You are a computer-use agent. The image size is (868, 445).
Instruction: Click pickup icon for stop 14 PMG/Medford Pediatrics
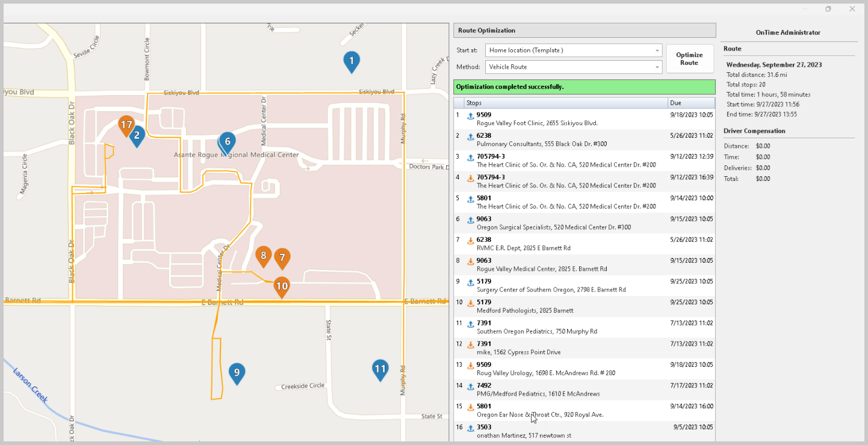click(471, 387)
